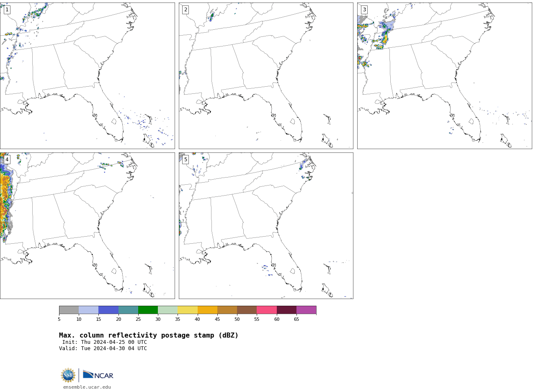
Task: Click the panel number label '3'
Action: (364, 10)
